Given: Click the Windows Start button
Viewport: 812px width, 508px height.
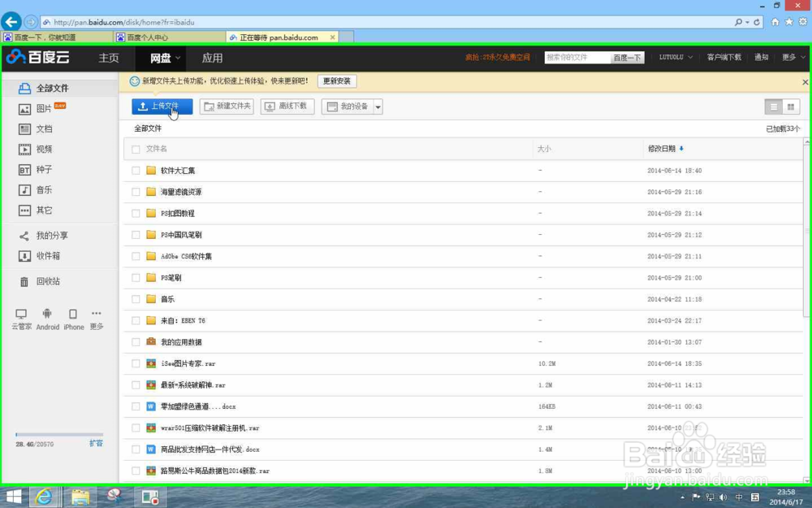Looking at the screenshot, I should [x=14, y=497].
